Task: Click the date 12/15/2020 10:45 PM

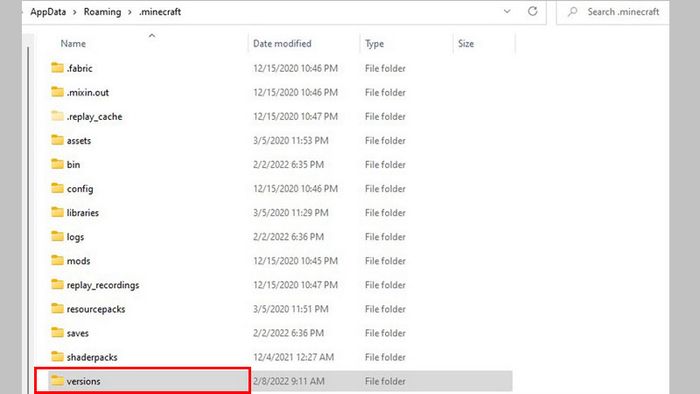Action: 295,261
